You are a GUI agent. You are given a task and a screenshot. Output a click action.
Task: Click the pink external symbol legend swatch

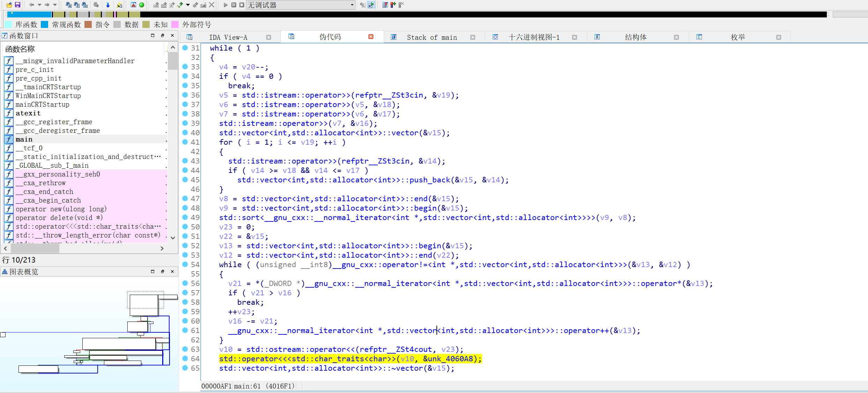click(x=175, y=24)
